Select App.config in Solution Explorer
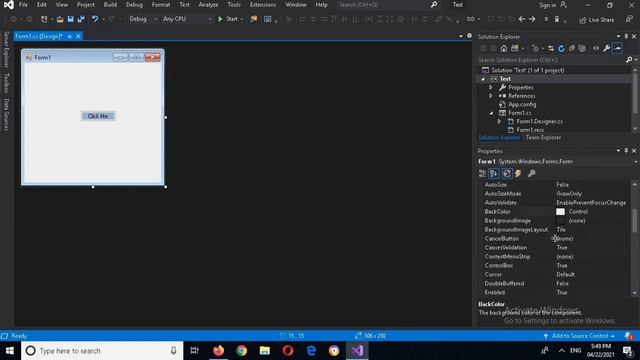This screenshot has width=640, height=360. pyautogui.click(x=522, y=104)
